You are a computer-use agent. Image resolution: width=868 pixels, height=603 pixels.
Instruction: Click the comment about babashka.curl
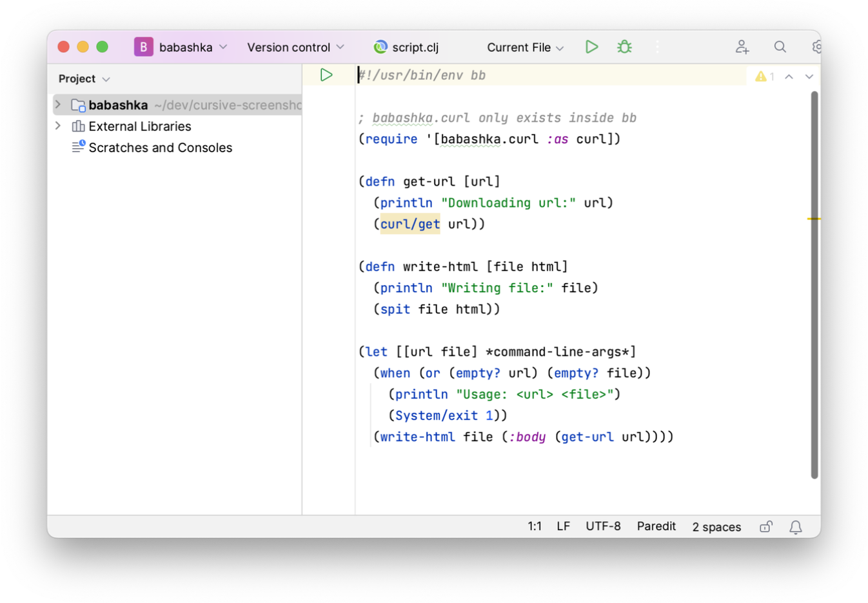click(497, 117)
